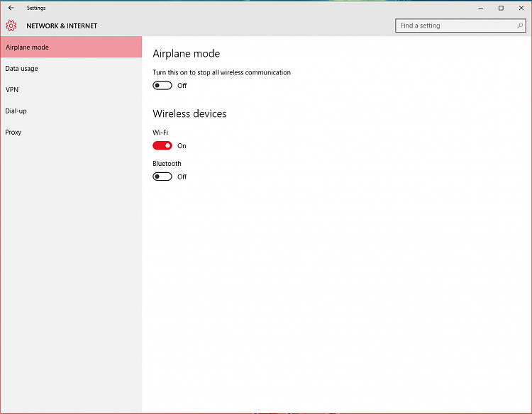This screenshot has height=414, width=532.
Task: Open the Data usage section
Action: [71, 69]
